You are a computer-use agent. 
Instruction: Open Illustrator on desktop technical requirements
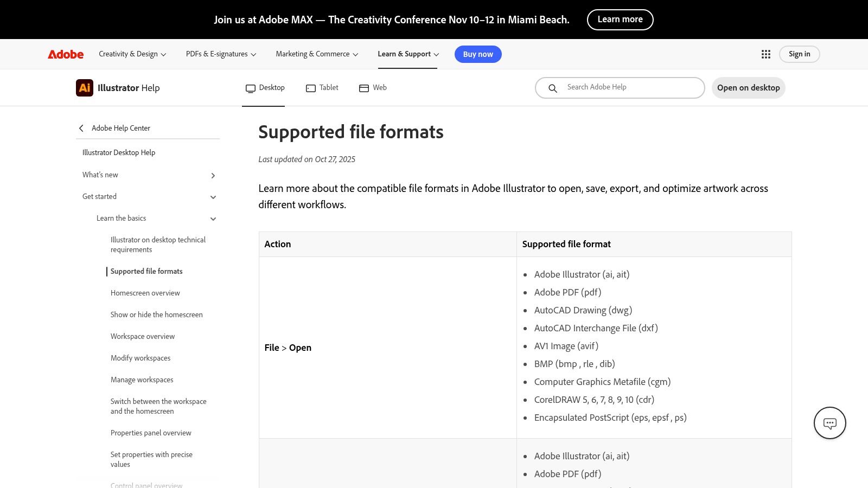point(158,245)
